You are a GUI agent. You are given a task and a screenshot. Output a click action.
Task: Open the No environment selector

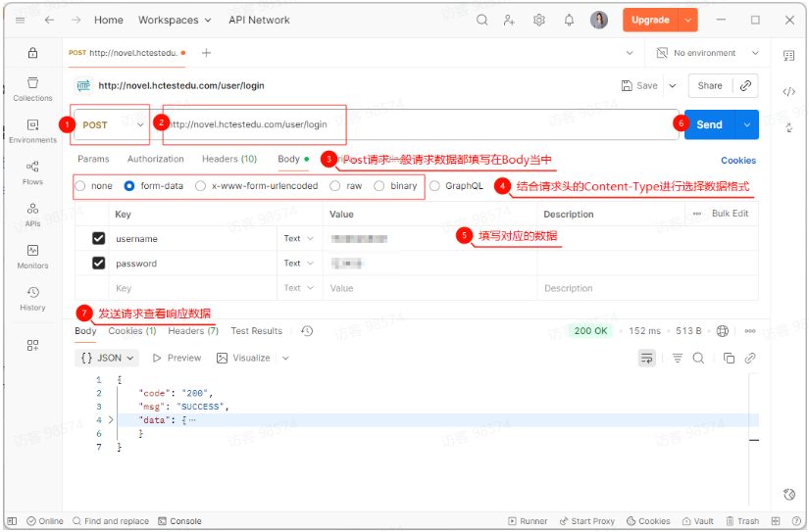coord(707,53)
